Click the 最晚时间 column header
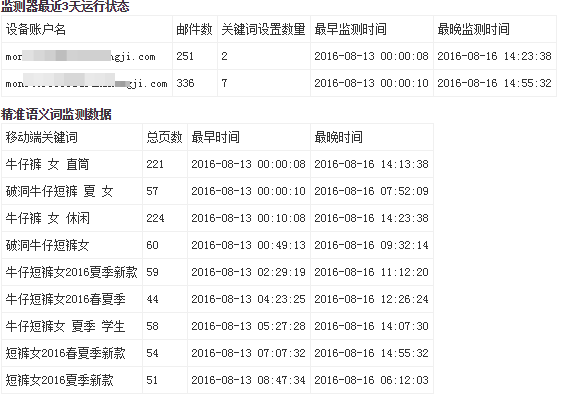Image resolution: width=568 pixels, height=403 pixels. [338, 137]
